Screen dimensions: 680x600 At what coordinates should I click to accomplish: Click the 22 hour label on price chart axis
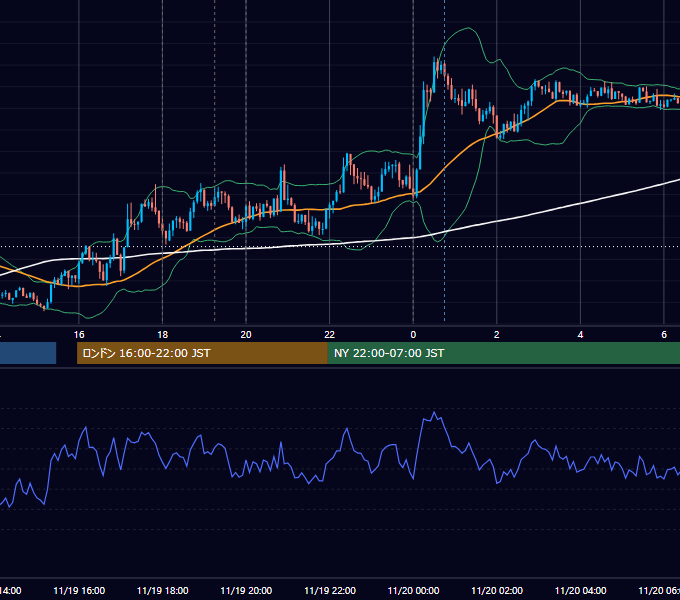[x=330, y=335]
